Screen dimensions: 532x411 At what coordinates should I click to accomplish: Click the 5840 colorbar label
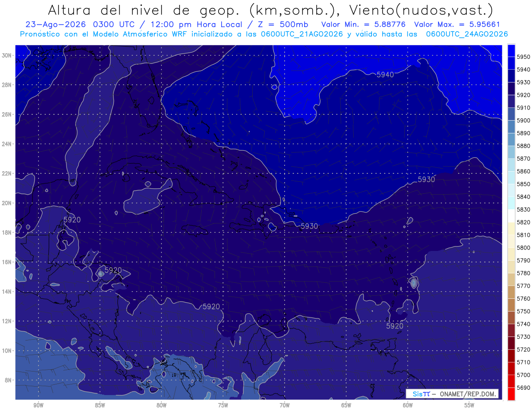(x=523, y=197)
